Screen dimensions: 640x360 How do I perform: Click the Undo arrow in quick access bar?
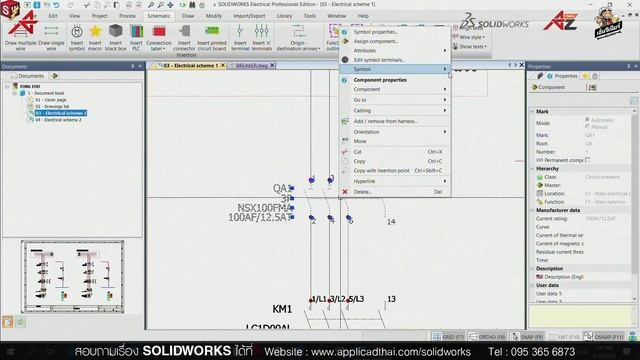point(56,5)
